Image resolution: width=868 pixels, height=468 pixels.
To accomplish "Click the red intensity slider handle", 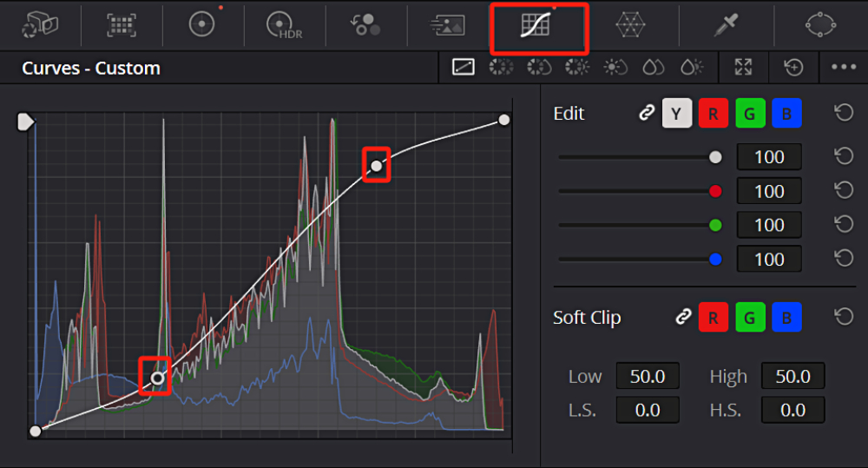I will click(x=715, y=192).
